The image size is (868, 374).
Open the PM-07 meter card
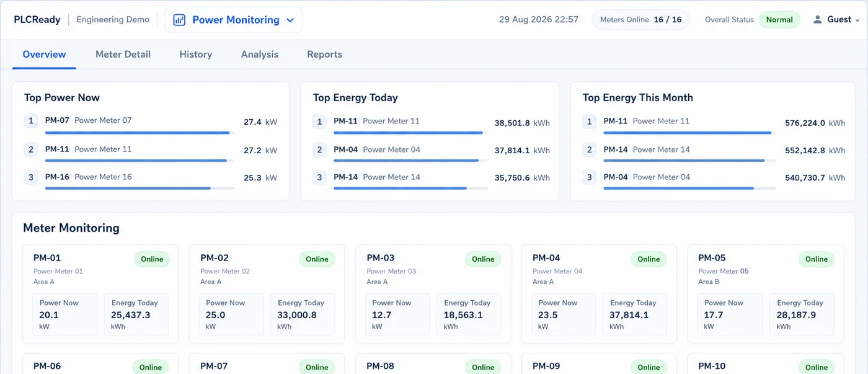point(267,364)
